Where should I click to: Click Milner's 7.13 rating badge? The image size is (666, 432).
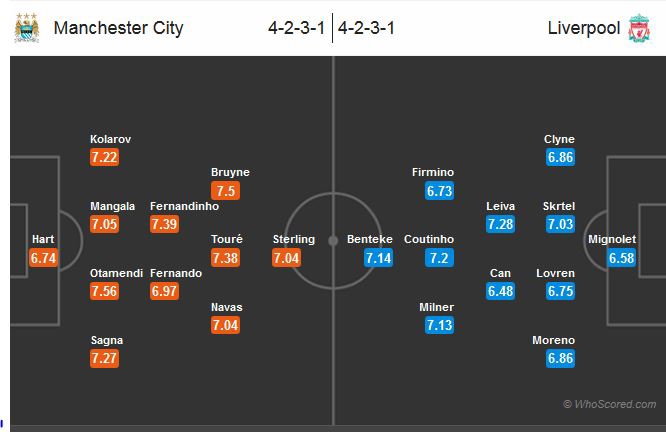pos(439,324)
